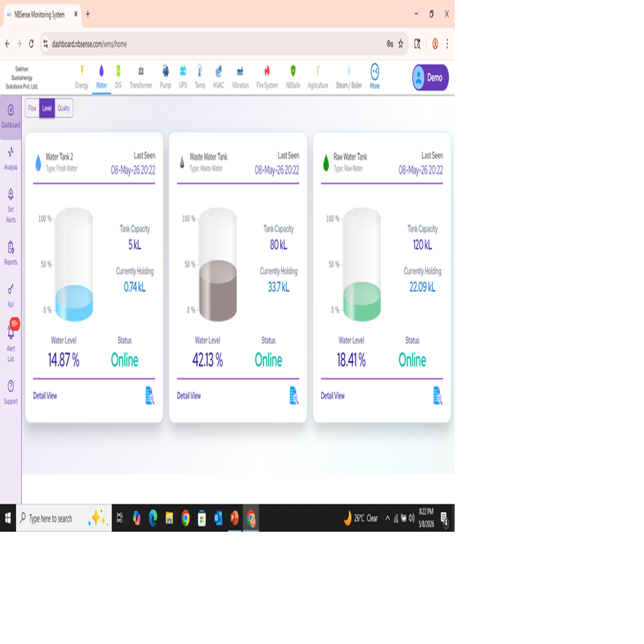Open Waste Water Tank detail report icon

point(294,395)
